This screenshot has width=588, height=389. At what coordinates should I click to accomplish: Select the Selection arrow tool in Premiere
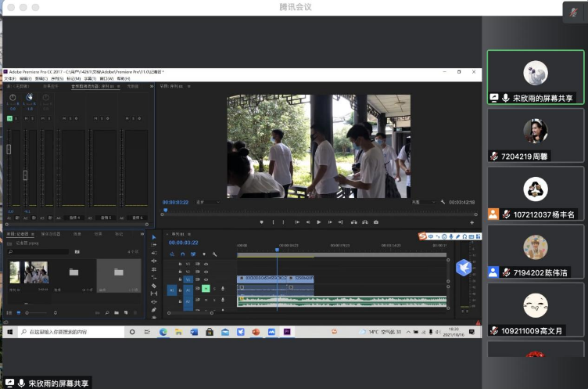coord(154,237)
